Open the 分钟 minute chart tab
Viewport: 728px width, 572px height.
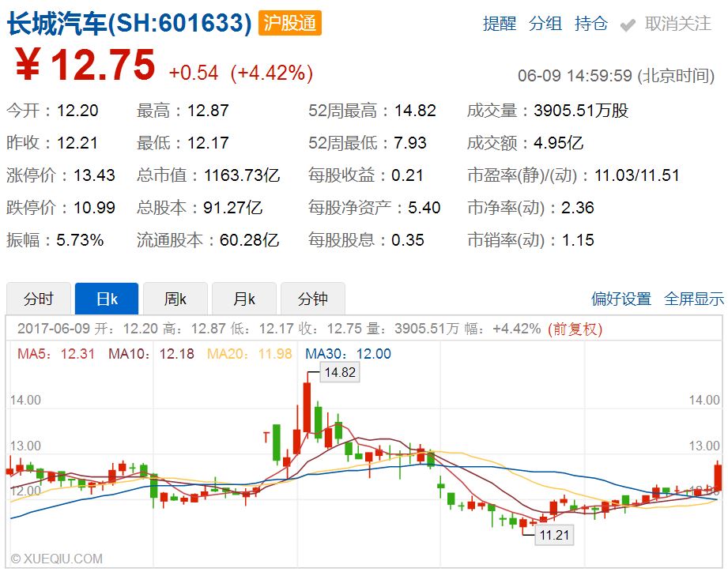tap(313, 299)
